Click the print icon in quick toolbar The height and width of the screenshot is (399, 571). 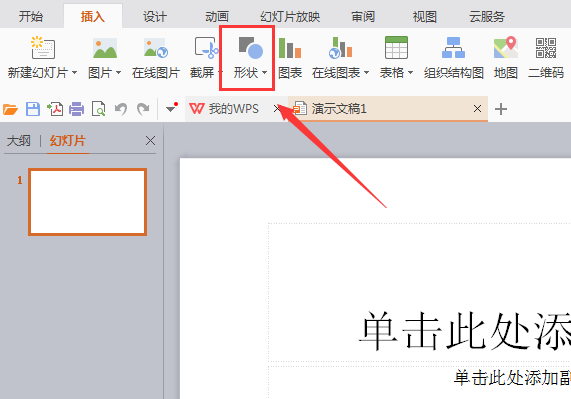click(x=76, y=109)
